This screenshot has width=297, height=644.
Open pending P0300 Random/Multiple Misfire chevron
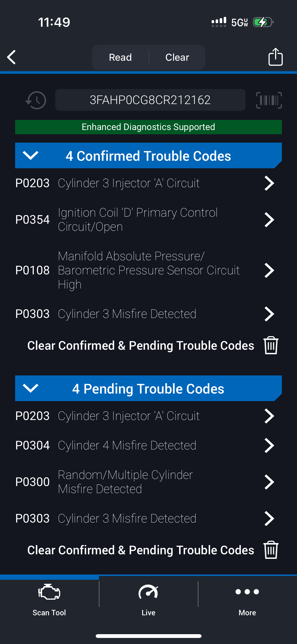pos(269,482)
